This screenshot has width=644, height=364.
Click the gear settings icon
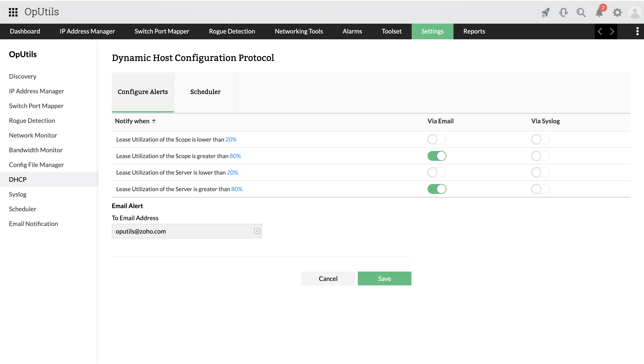pos(617,12)
